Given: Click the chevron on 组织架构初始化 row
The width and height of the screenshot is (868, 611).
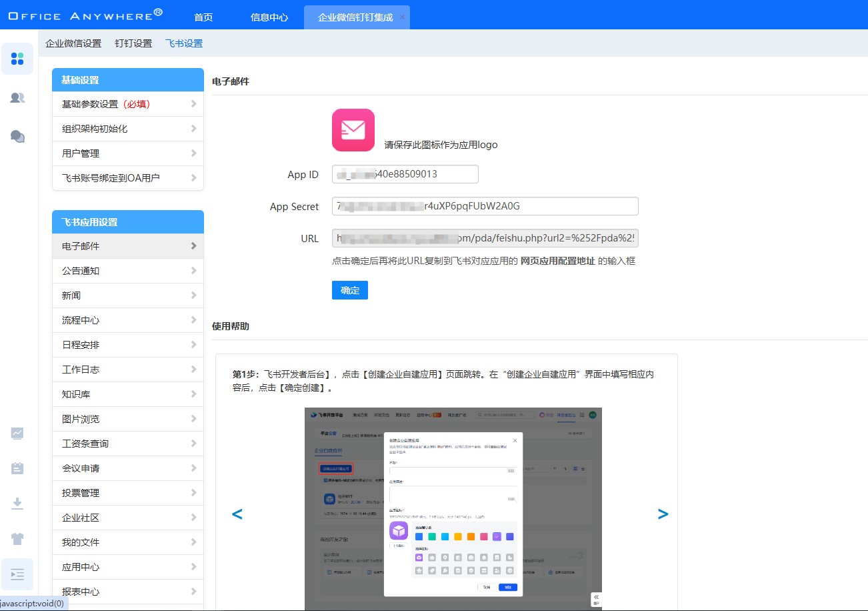Looking at the screenshot, I should [x=193, y=129].
